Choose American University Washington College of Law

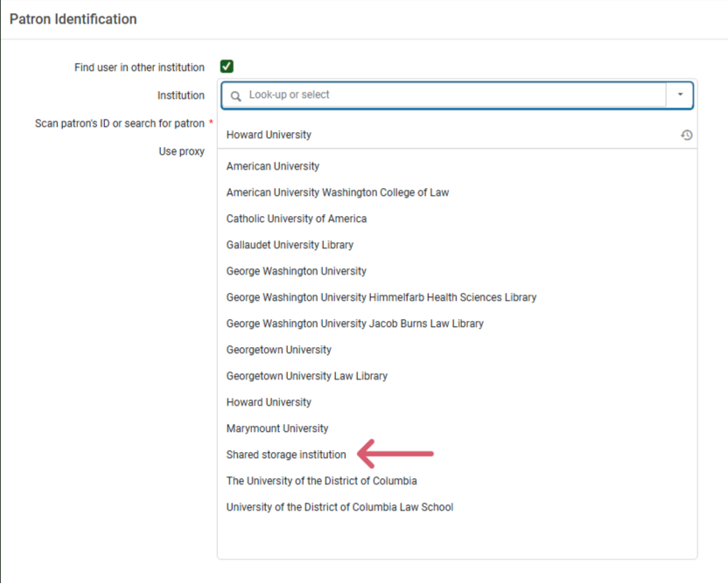click(x=337, y=192)
